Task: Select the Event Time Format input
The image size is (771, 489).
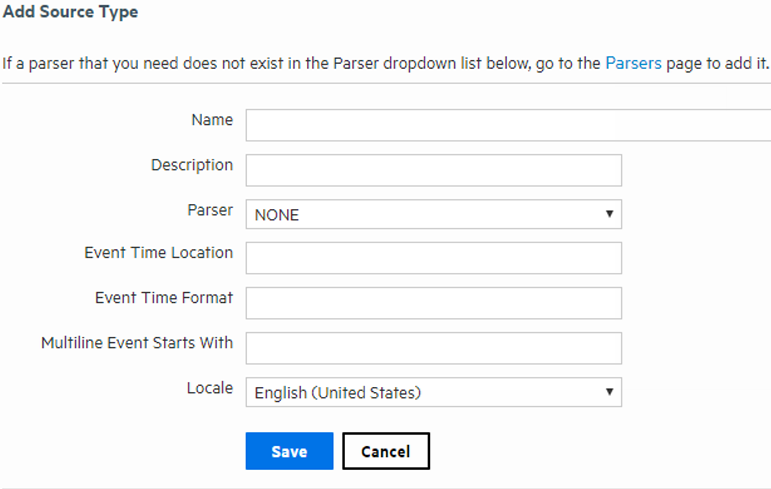Action: [x=433, y=303]
